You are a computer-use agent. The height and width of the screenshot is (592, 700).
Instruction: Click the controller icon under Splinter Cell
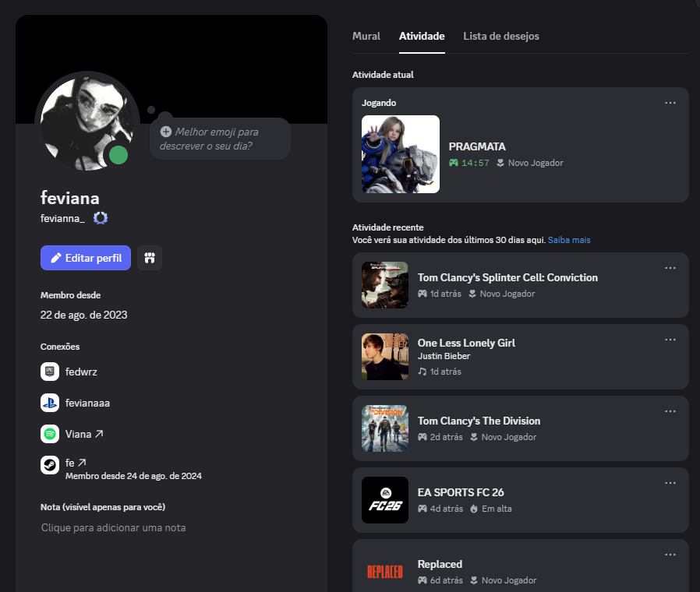[x=422, y=294]
